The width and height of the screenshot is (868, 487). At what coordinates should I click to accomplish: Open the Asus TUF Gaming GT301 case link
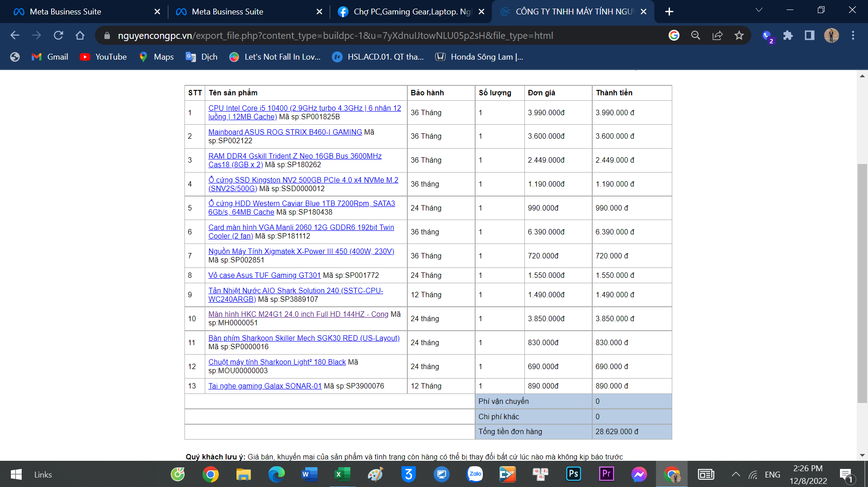pos(264,275)
